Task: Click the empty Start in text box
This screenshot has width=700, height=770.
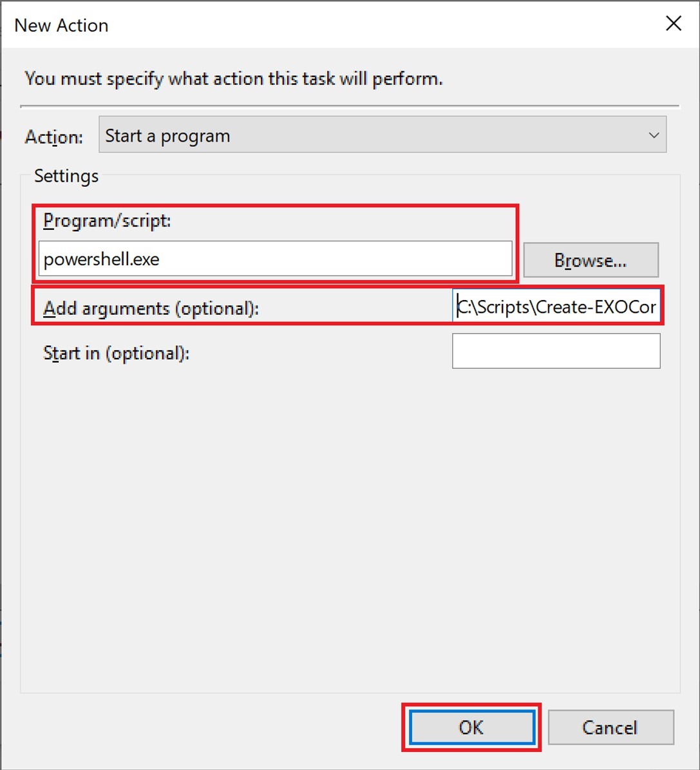Action: pyautogui.click(x=556, y=351)
